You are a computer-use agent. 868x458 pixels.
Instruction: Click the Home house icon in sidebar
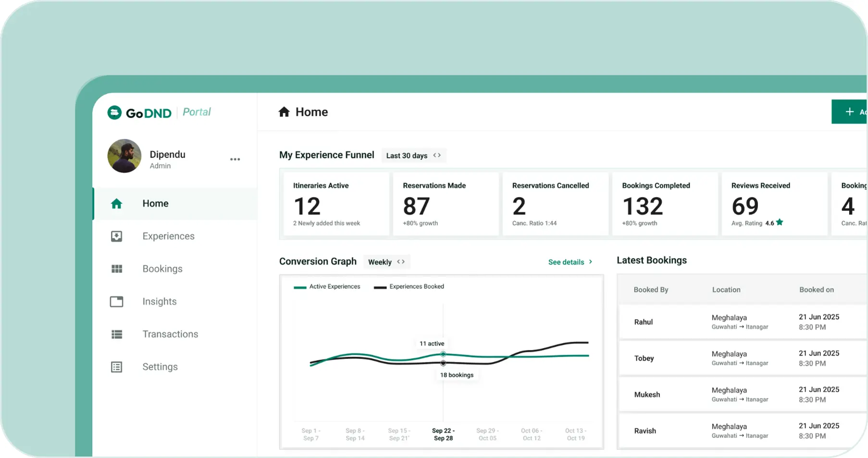point(116,204)
